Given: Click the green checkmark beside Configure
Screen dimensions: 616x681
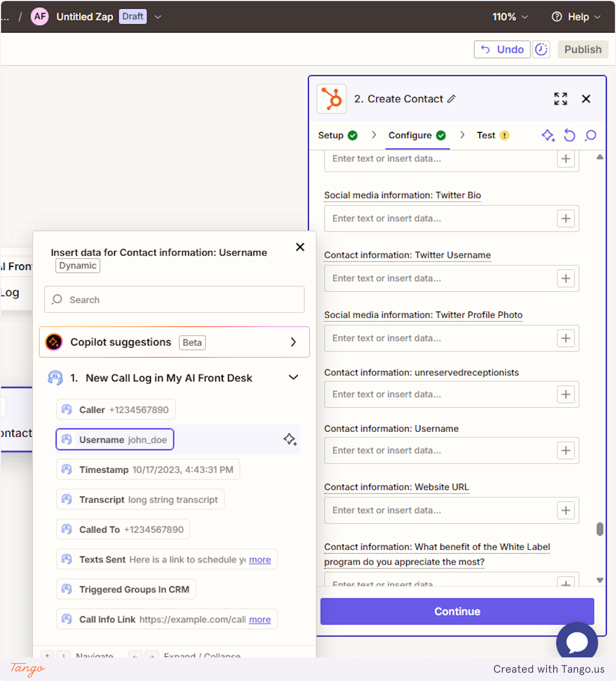Looking at the screenshot, I should click(x=441, y=135).
